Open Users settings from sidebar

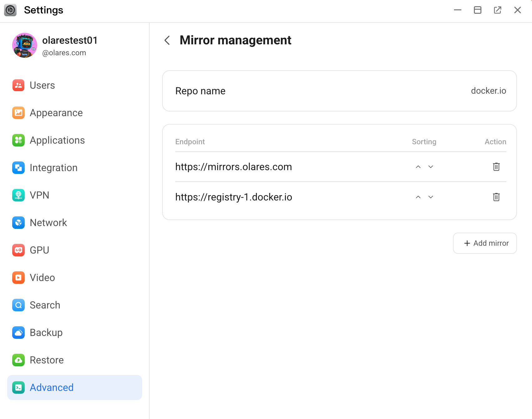(x=42, y=85)
